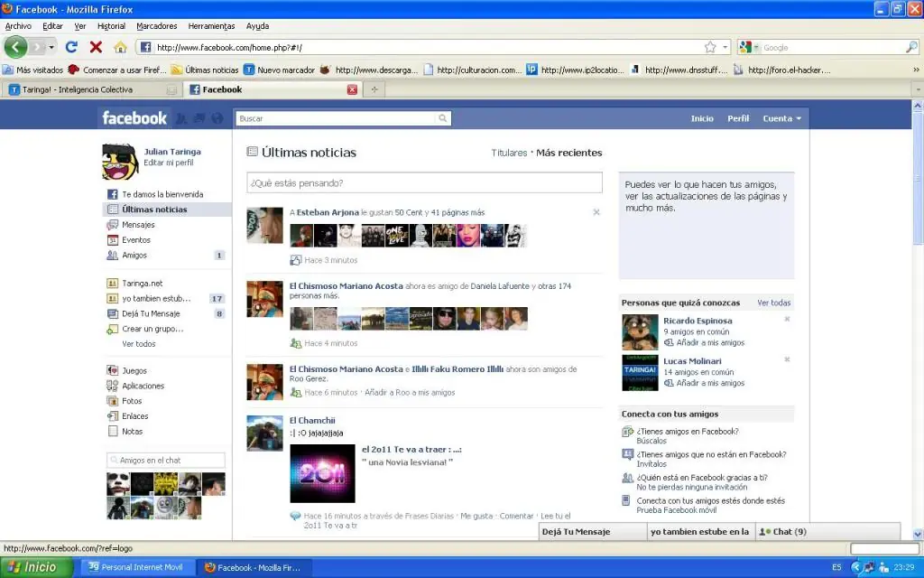Viewport: 924px width, 578px height.
Task: Open Amigos in the left sidebar
Action: (134, 256)
